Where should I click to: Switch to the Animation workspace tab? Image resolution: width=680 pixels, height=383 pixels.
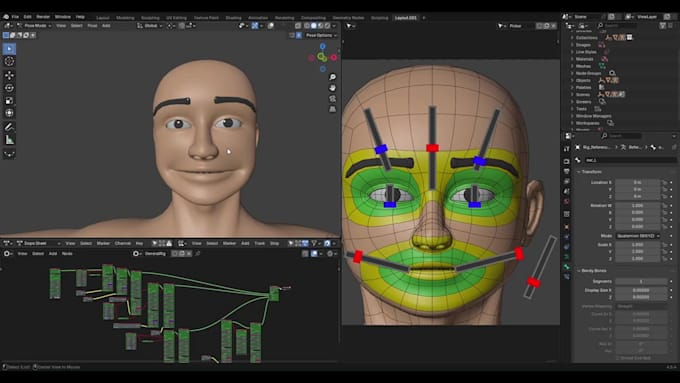258,18
